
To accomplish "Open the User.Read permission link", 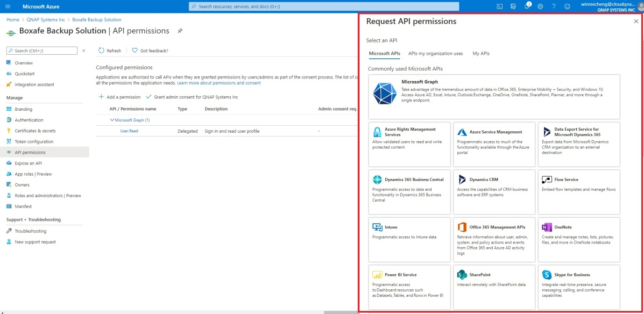I will point(129,131).
